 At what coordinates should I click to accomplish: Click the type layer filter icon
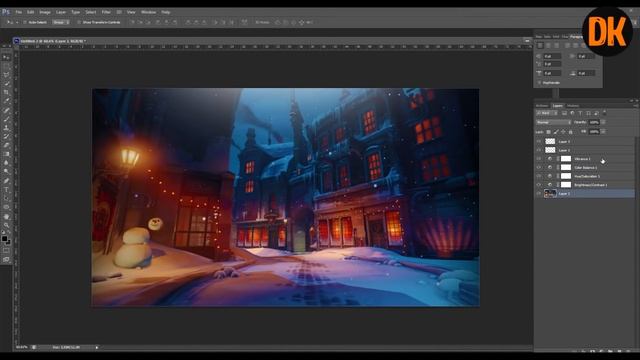pos(580,113)
